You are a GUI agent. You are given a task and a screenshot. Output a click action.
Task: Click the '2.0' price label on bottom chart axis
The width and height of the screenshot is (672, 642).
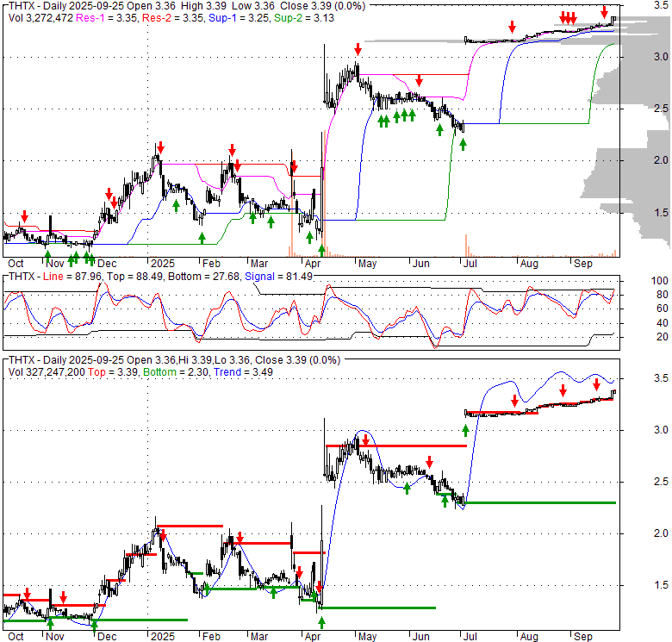(661, 533)
